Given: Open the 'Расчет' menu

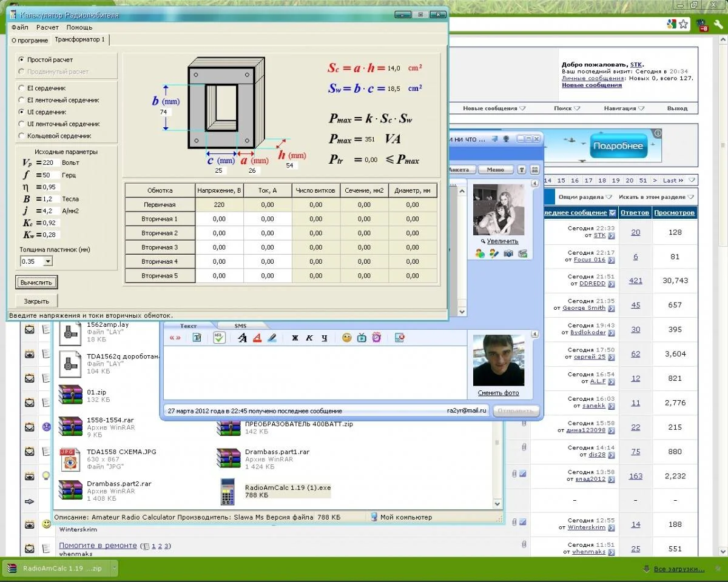Looking at the screenshot, I should [47, 27].
